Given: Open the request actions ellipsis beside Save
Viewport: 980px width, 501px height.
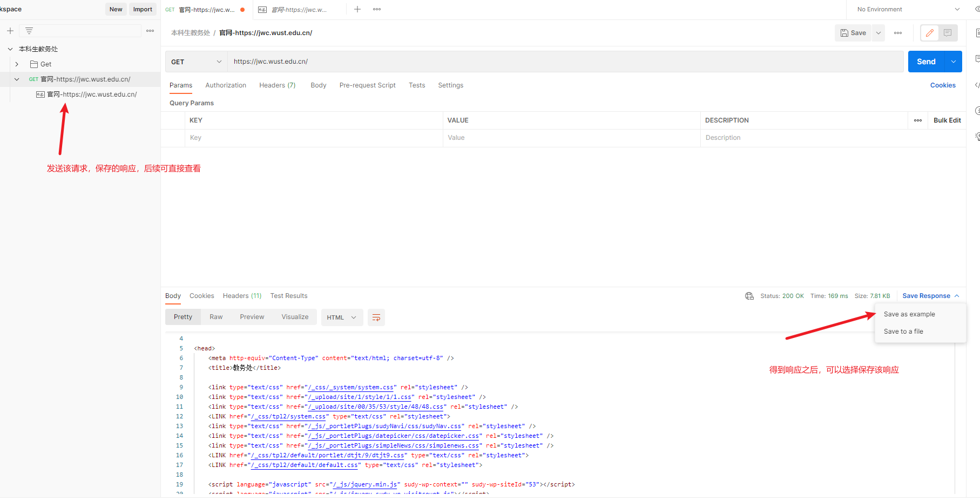Looking at the screenshot, I should 898,33.
